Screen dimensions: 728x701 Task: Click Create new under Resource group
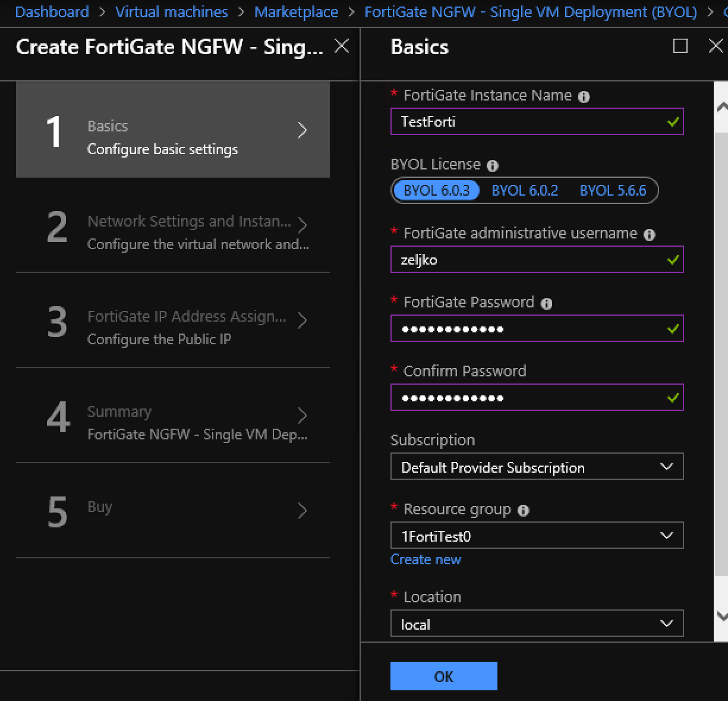[x=426, y=559]
